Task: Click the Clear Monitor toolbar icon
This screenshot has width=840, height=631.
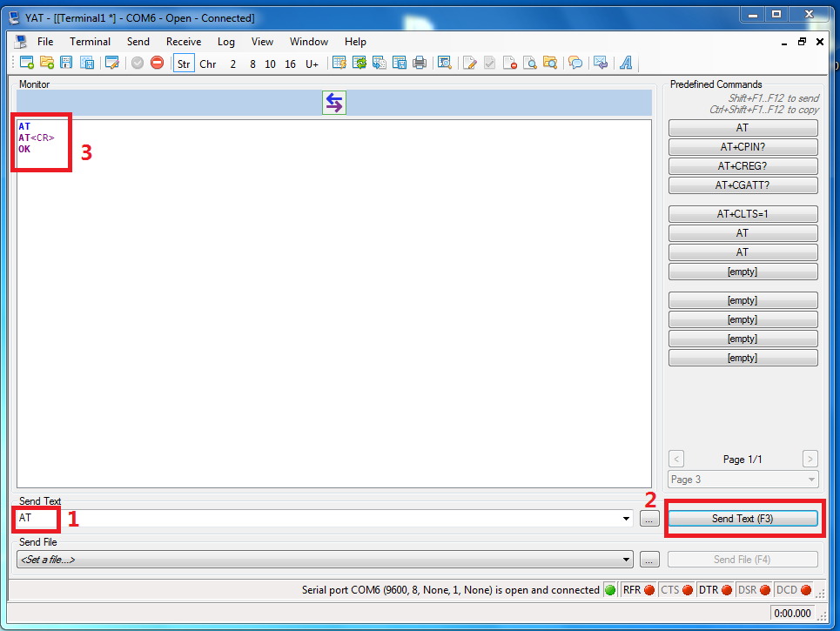Action: [x=339, y=63]
